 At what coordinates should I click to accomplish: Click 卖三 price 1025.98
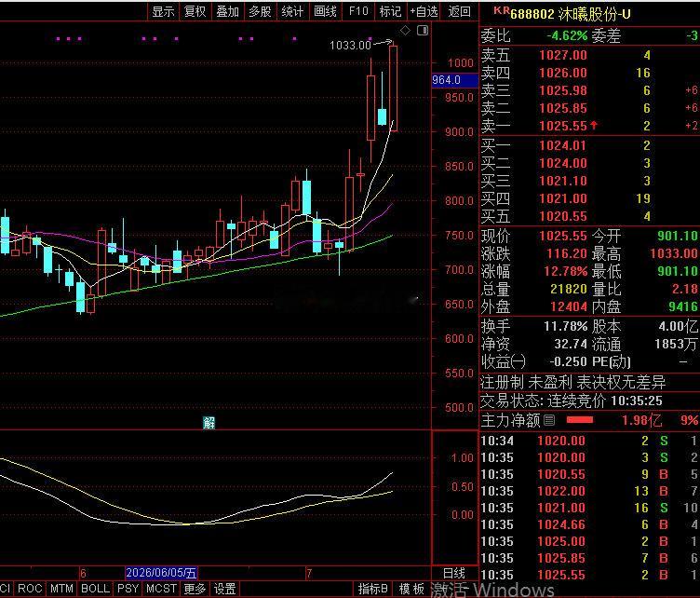pyautogui.click(x=563, y=90)
